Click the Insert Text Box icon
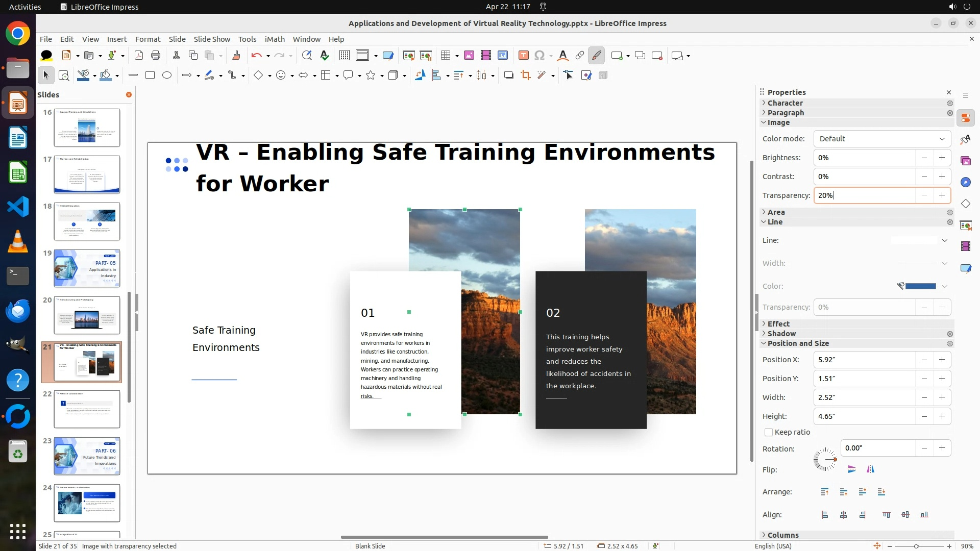Viewport: 980px width, 551px height. [523, 56]
